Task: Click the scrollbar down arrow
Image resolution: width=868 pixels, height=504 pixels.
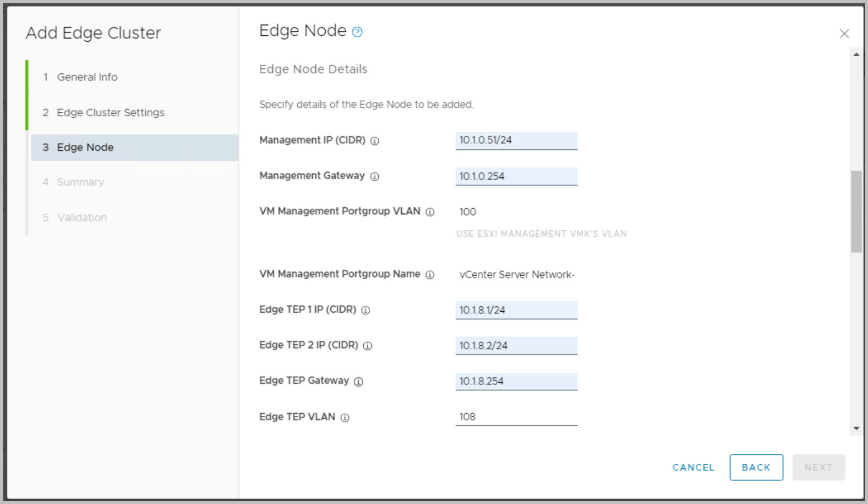Action: pos(856,428)
